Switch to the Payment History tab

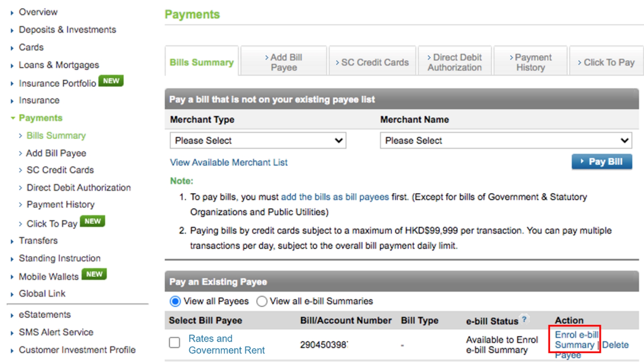(530, 62)
